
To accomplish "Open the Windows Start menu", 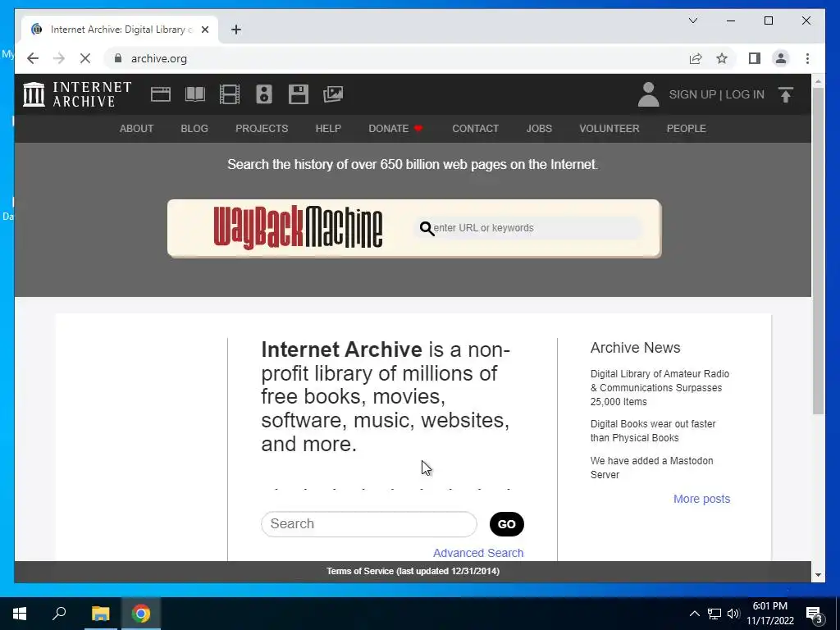I will (20, 614).
